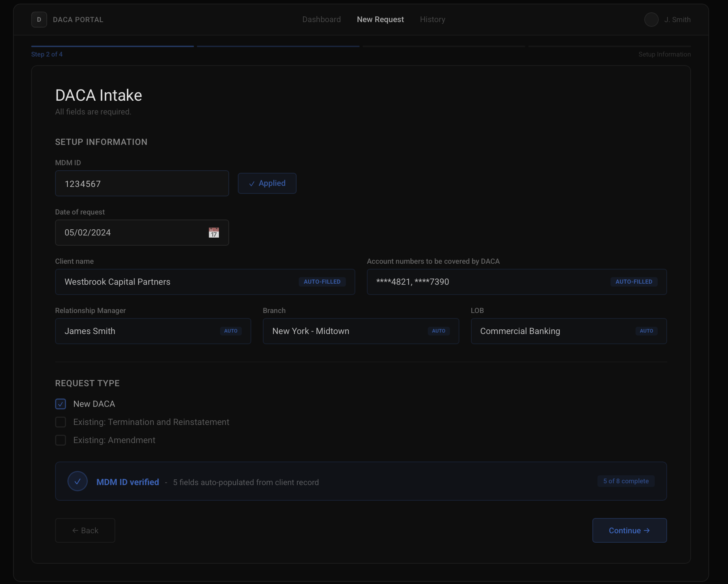Screen dimensions: 728x584
Task: Click the second step progress bar segment
Action: [278, 46]
